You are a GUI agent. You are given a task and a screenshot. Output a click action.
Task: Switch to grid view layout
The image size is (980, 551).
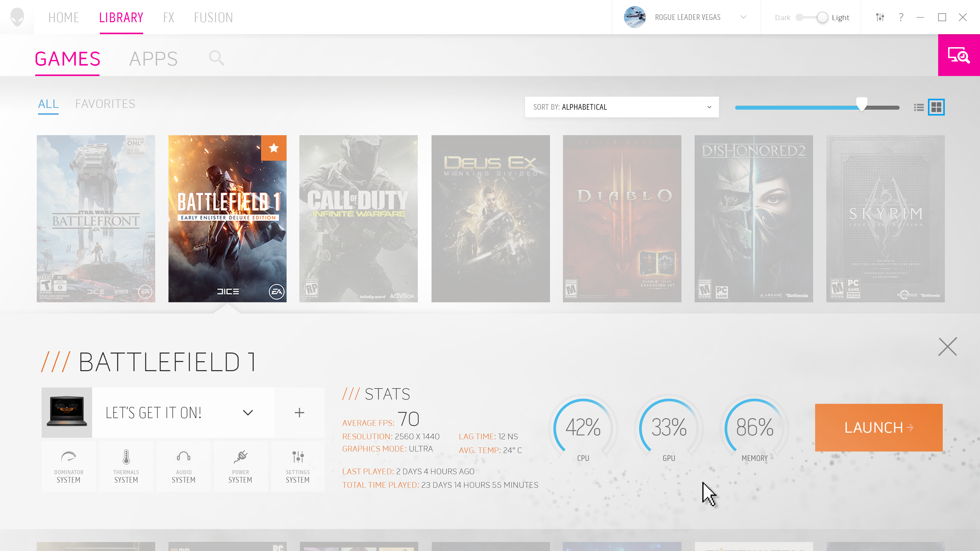(936, 107)
